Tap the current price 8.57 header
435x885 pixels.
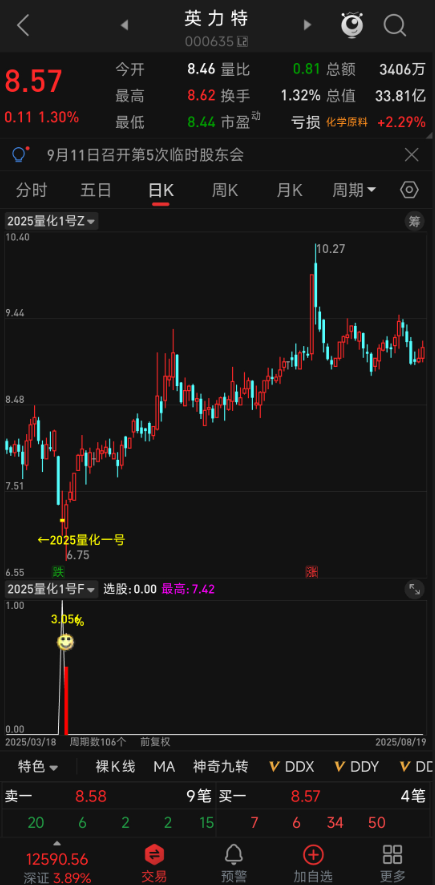point(34,82)
